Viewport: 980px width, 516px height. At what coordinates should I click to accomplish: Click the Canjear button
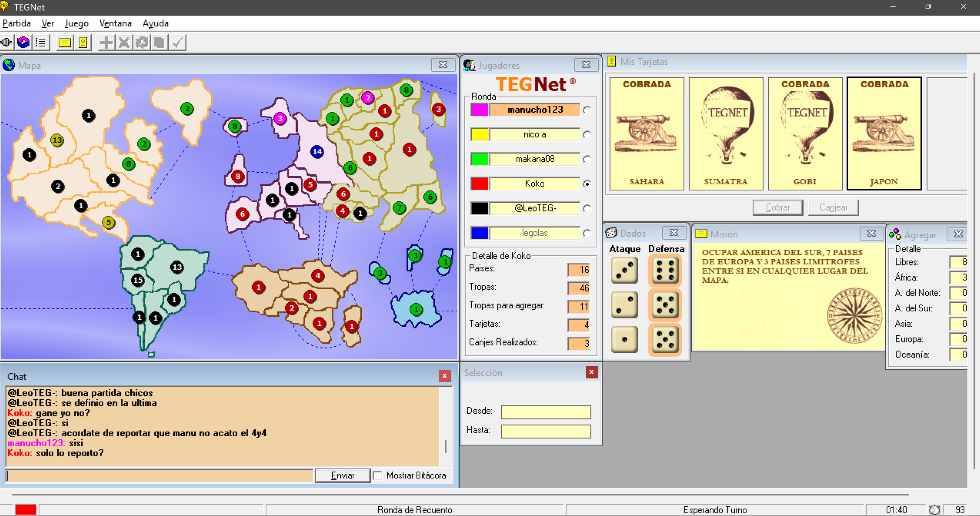tap(833, 207)
